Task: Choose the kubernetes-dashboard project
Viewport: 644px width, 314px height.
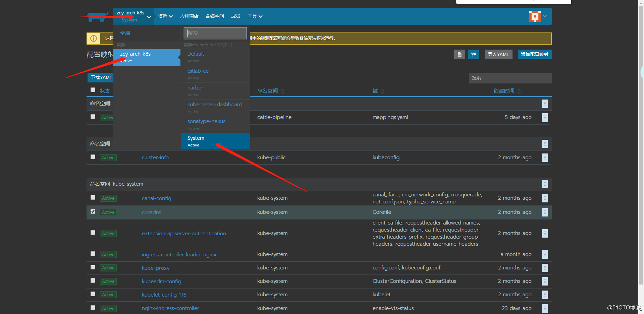Action: [x=215, y=108]
